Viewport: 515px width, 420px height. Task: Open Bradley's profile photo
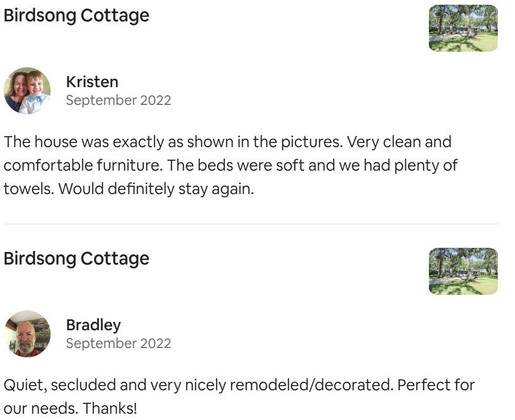tap(27, 334)
